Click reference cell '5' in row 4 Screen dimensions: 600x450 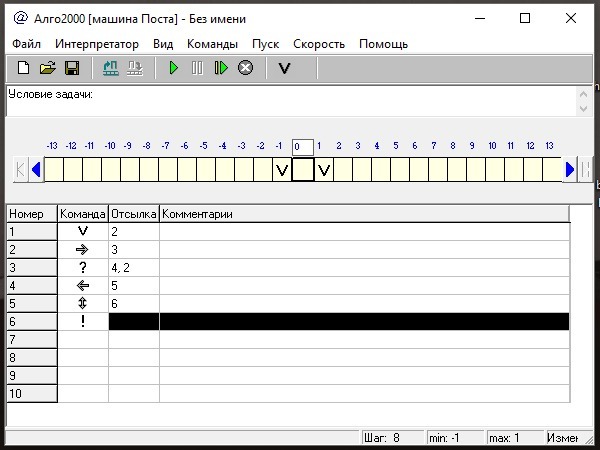tap(134, 285)
